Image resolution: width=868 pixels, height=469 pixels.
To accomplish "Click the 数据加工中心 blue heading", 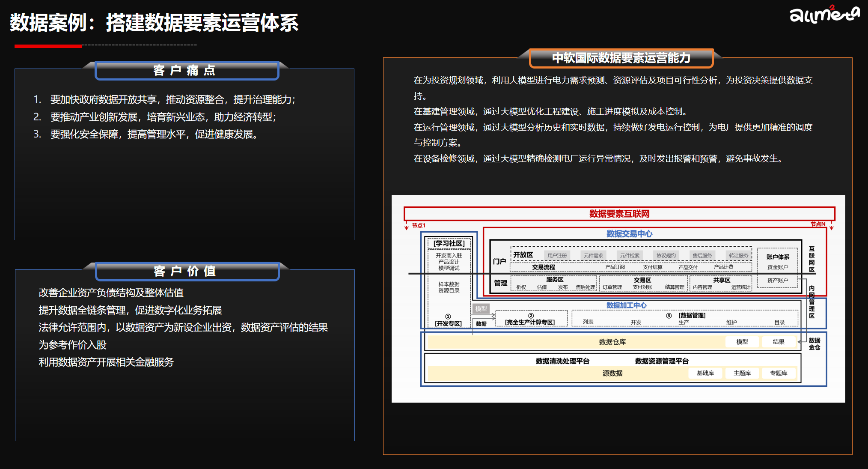I will click(x=626, y=305).
